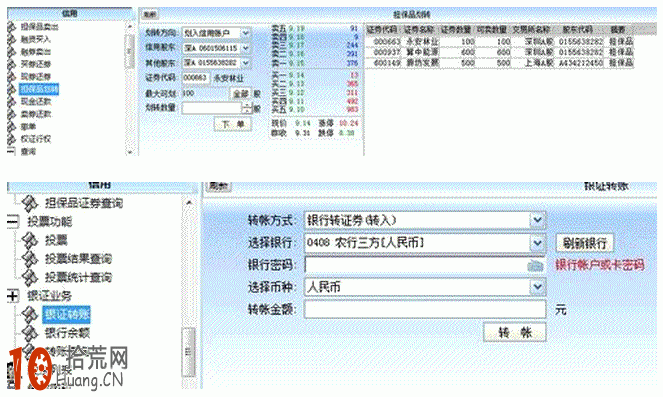Select 现金还款 tree entry
Screen dimensions: 663x397
pos(36,101)
